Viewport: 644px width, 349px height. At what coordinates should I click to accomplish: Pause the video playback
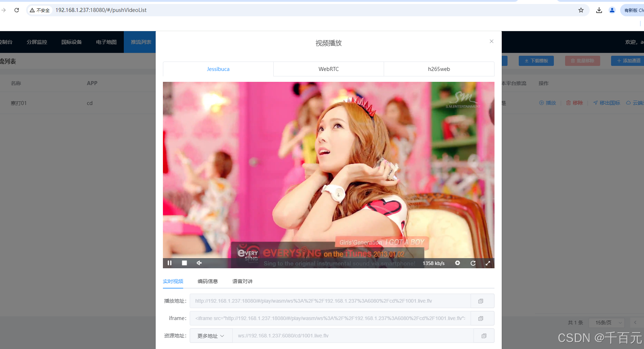(x=169, y=263)
